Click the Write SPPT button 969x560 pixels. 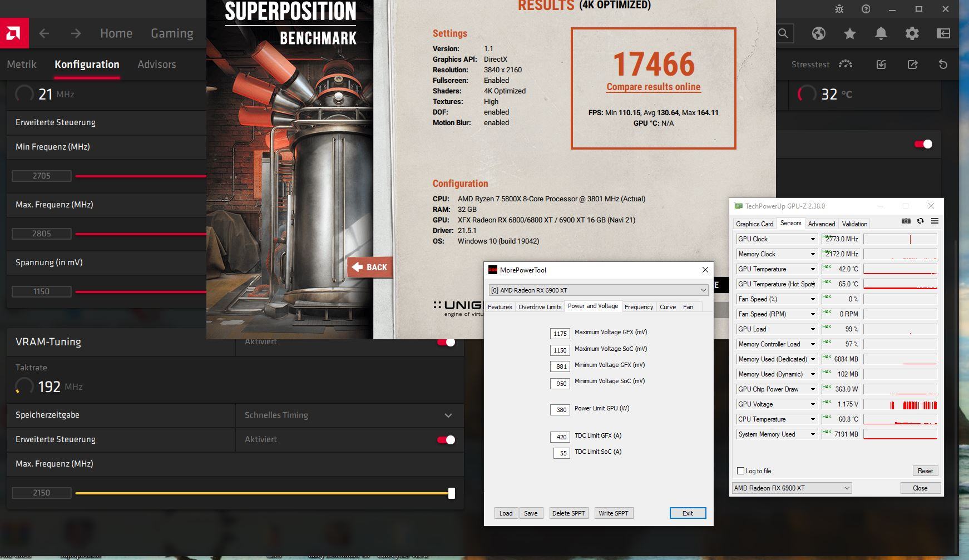coord(613,513)
